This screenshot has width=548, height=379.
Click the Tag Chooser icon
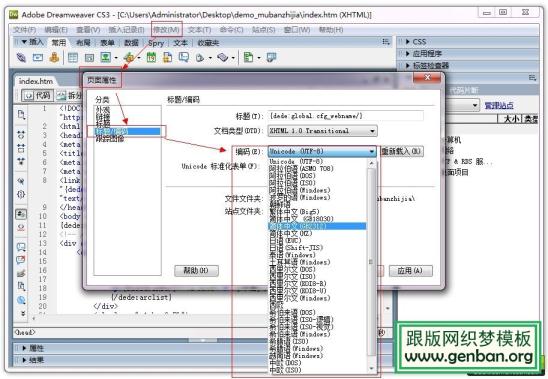tap(272, 57)
